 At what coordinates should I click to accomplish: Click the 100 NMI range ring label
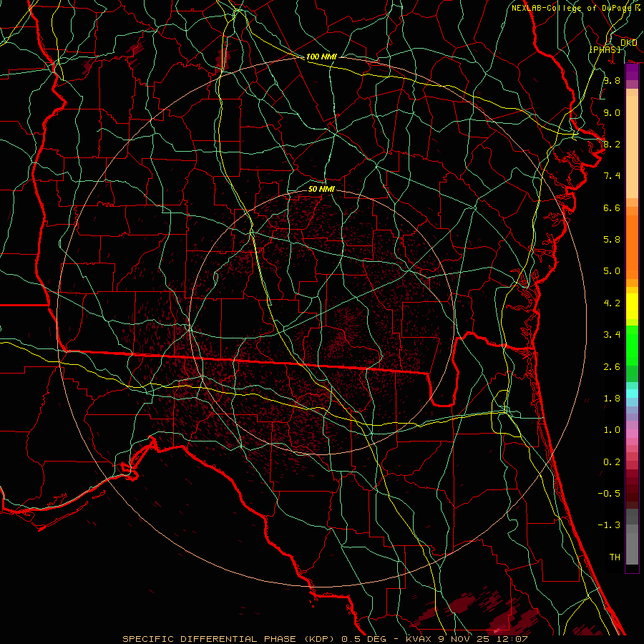coord(321,57)
